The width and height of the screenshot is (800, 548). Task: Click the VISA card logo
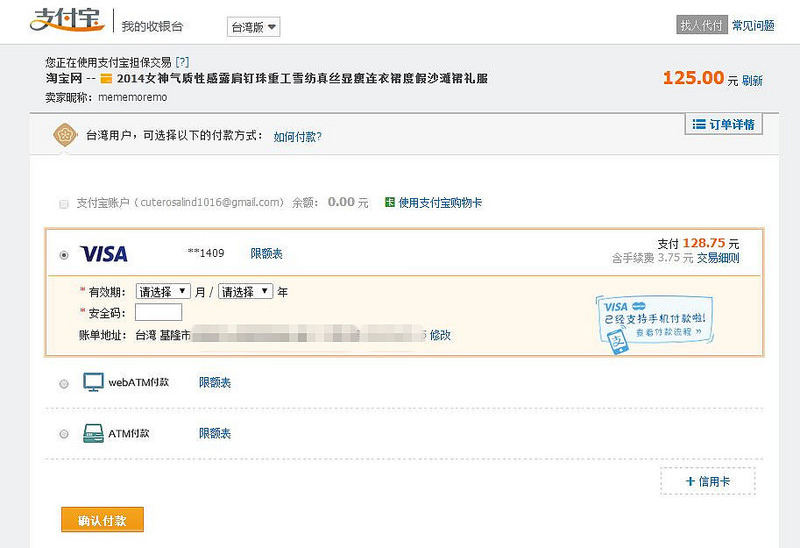104,254
